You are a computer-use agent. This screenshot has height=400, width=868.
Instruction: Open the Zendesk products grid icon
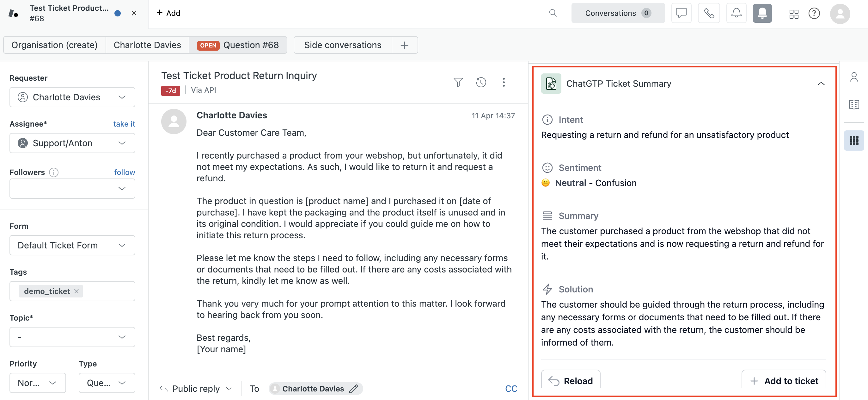793,14
